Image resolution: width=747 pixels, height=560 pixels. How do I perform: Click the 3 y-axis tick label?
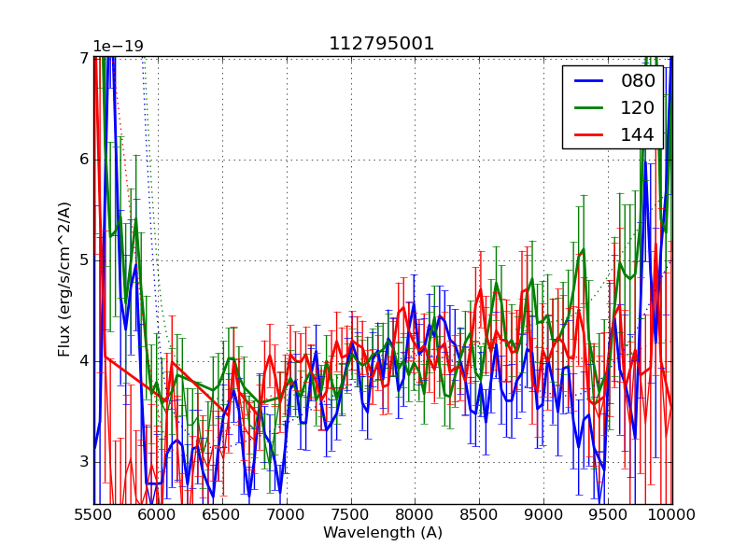coord(83,461)
